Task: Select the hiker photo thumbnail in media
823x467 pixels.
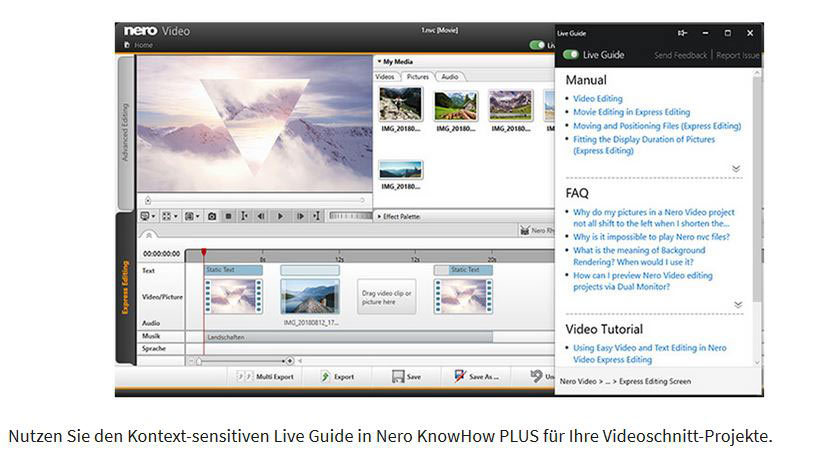Action: [400, 104]
